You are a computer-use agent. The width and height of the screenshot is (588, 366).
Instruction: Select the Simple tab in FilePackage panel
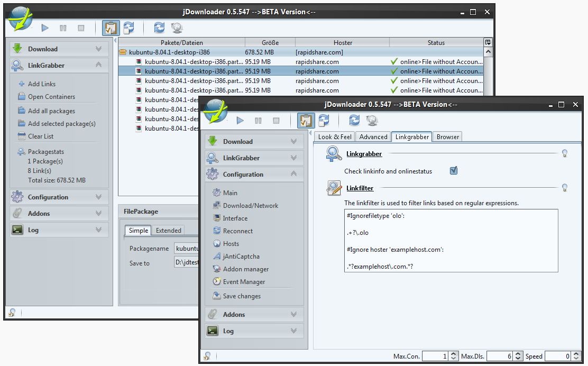(x=138, y=230)
